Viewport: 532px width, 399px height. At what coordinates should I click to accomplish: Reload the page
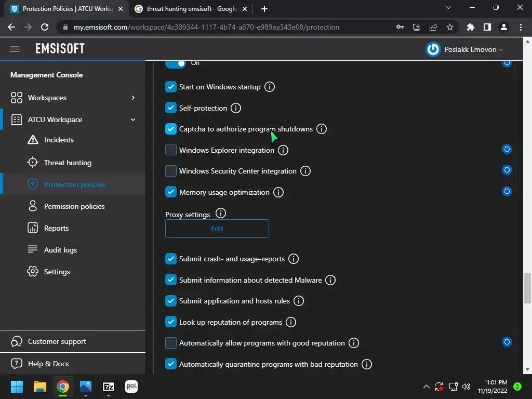[45, 27]
